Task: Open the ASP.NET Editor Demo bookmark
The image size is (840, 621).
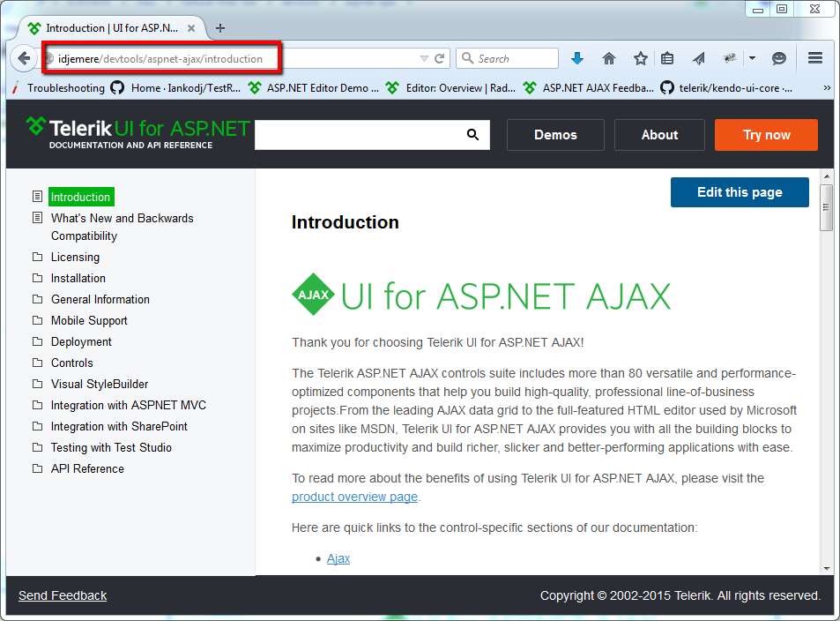Action: tap(314, 88)
